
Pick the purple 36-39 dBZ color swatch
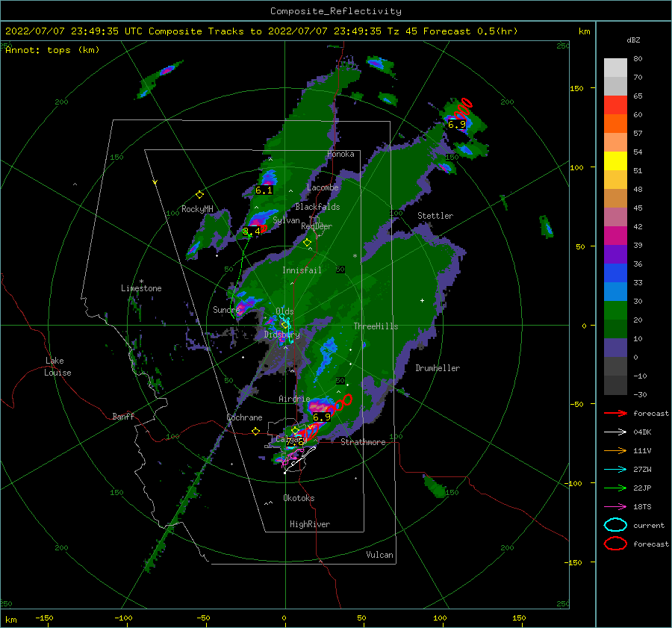(x=615, y=255)
